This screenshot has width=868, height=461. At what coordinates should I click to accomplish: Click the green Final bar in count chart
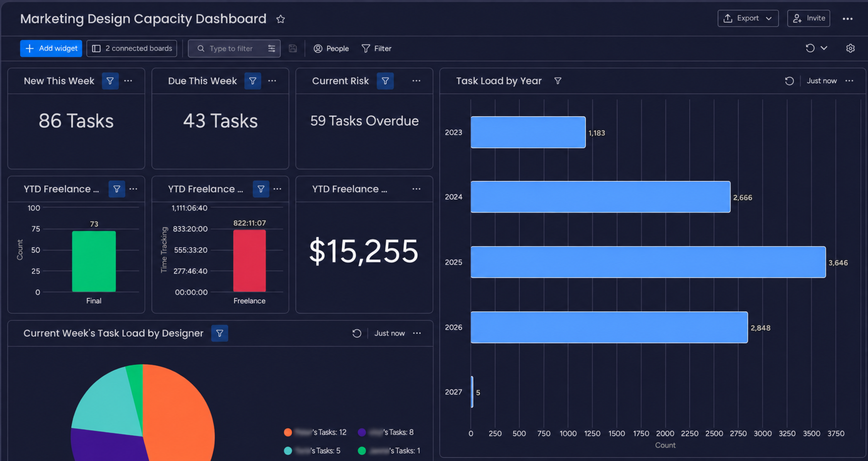coord(94,261)
